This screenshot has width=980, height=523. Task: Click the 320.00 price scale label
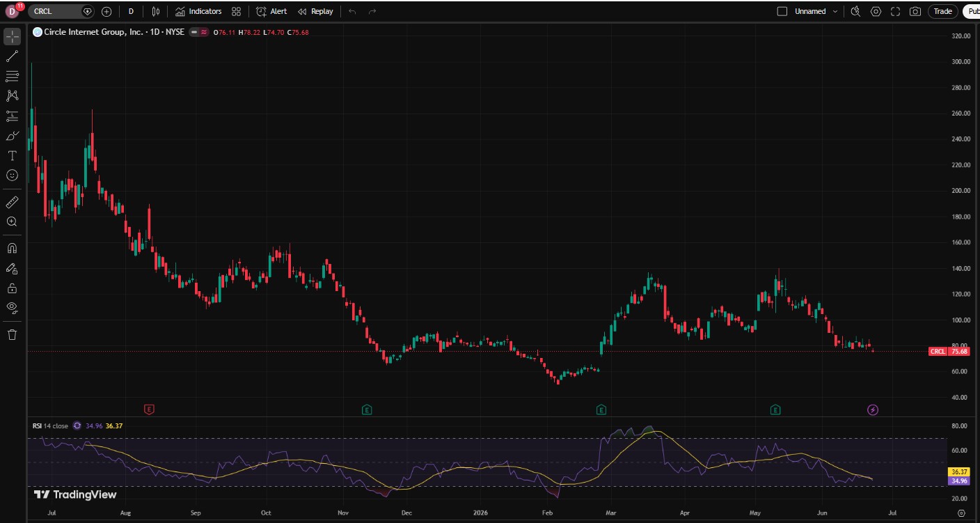point(961,36)
